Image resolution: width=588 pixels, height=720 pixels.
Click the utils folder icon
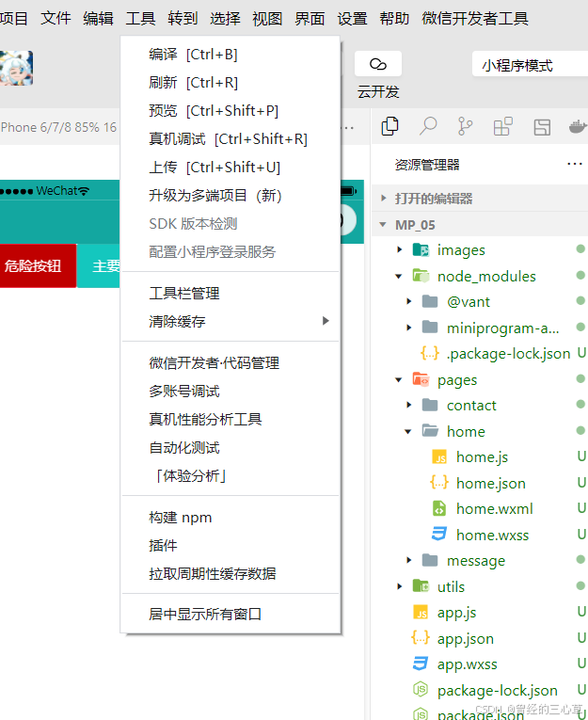(421, 586)
